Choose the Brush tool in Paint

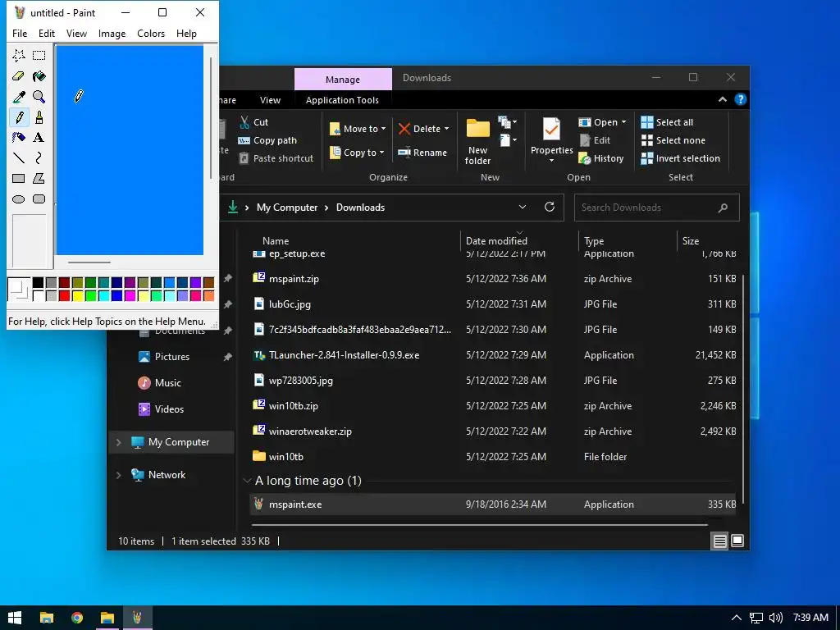pyautogui.click(x=39, y=116)
